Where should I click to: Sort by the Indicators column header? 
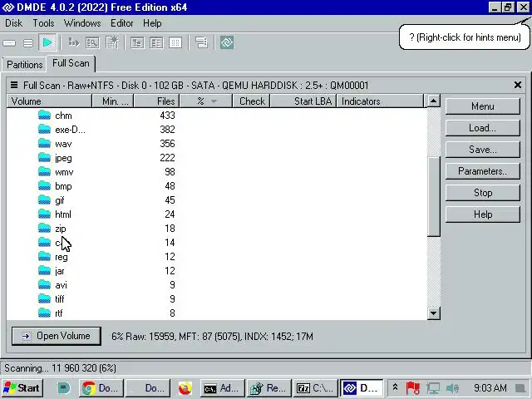pyautogui.click(x=380, y=101)
